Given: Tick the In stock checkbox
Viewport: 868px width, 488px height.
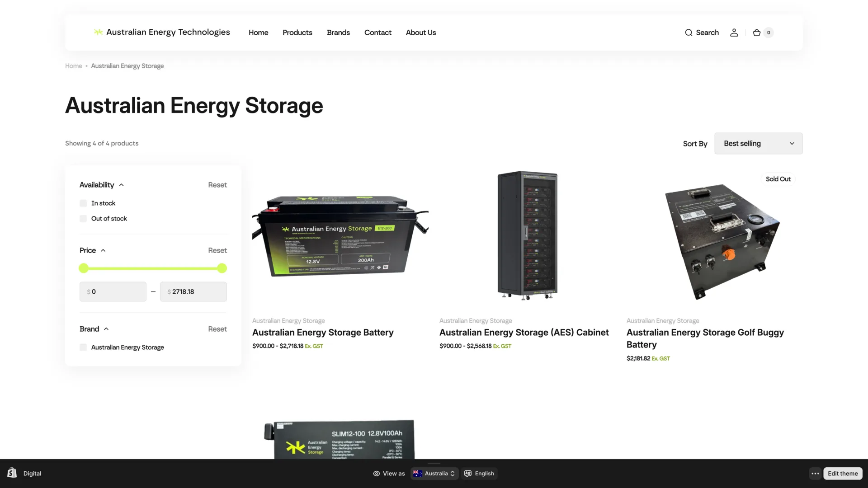Looking at the screenshot, I should (x=83, y=203).
